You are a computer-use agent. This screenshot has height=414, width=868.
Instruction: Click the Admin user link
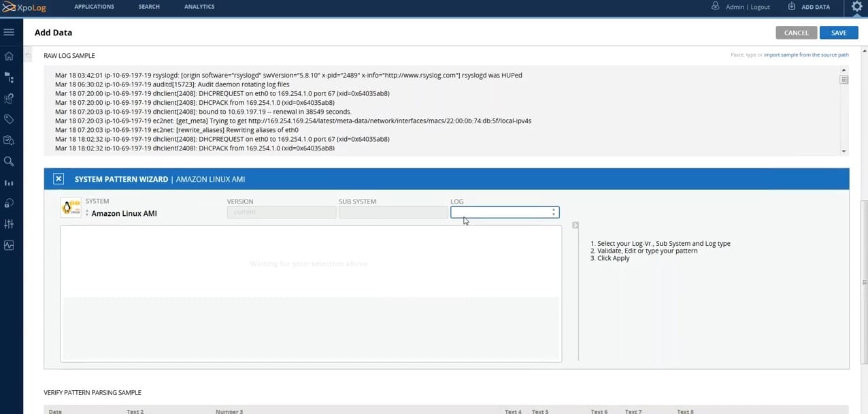[x=735, y=7]
